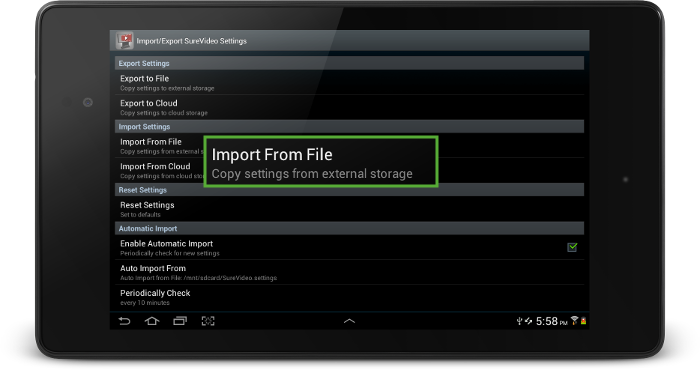Select Export to File option
Screen dimensions: 700x370
coord(349,83)
